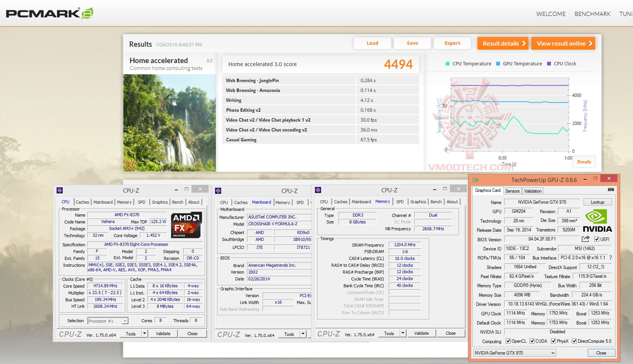
Task: Click the BIOS share icon in GPU-Z
Action: click(586, 239)
